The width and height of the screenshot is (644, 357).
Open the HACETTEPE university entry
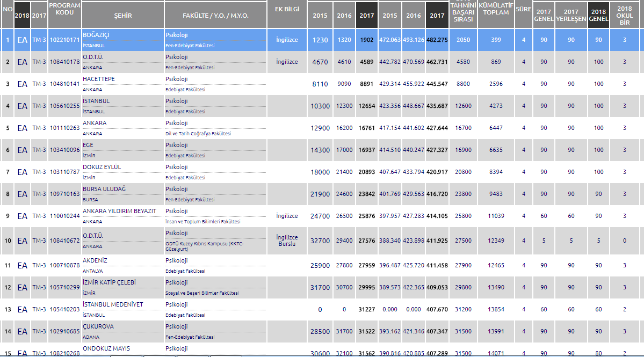point(99,79)
